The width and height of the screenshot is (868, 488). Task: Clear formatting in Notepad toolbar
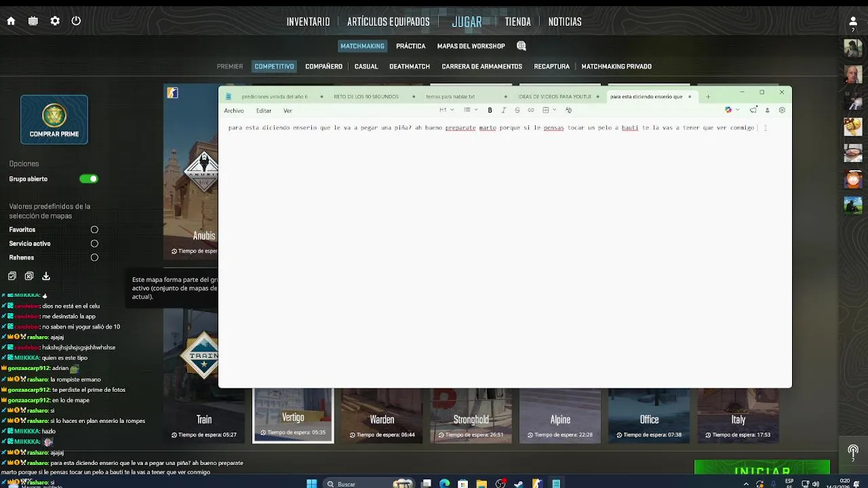pyautogui.click(x=568, y=110)
